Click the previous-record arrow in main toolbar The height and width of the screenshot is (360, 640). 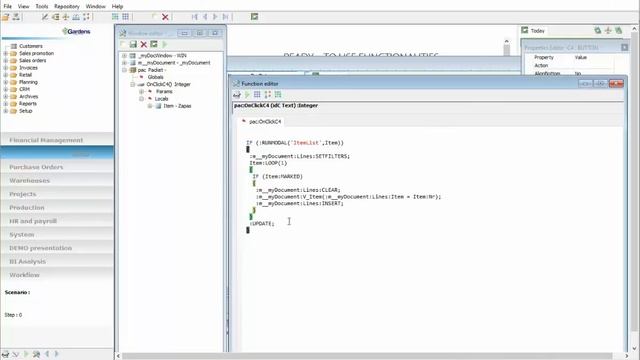tap(205, 17)
